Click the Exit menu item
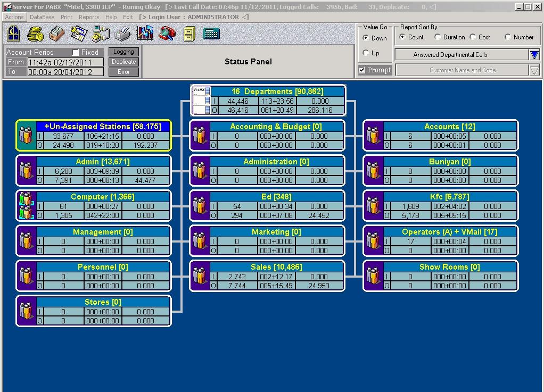 (x=128, y=17)
